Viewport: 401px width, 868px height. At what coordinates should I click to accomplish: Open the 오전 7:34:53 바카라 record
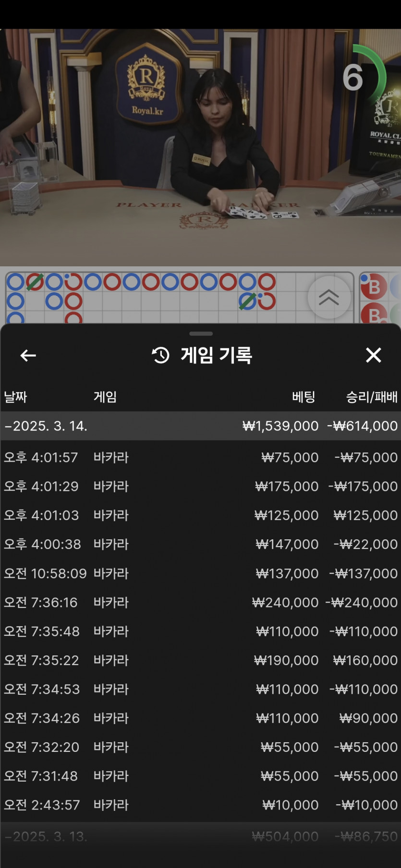[x=201, y=689]
